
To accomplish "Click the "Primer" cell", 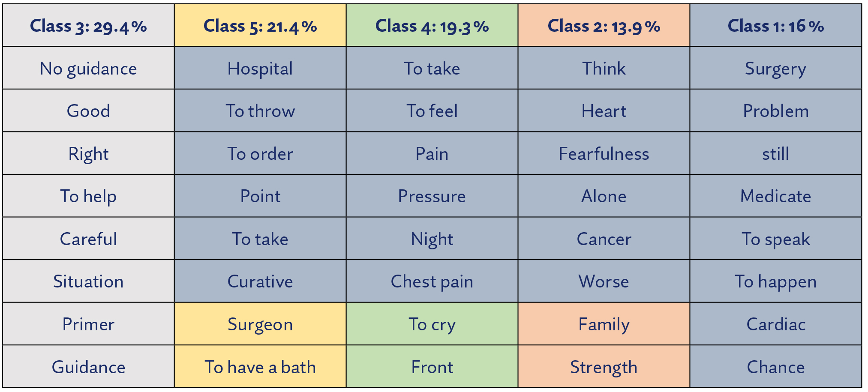I will [88, 324].
